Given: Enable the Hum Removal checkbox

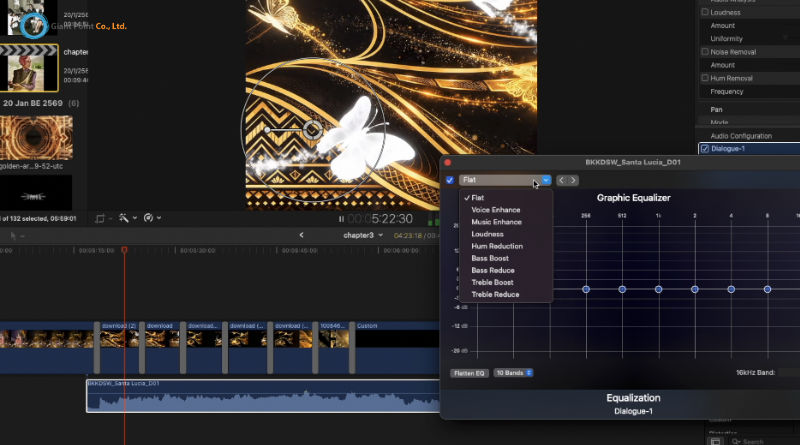Looking at the screenshot, I should tap(705, 78).
